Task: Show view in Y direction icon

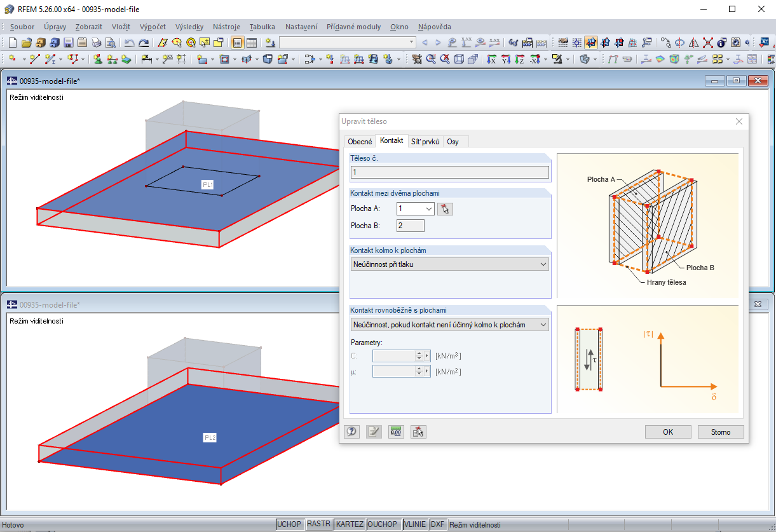Action: (x=506, y=58)
